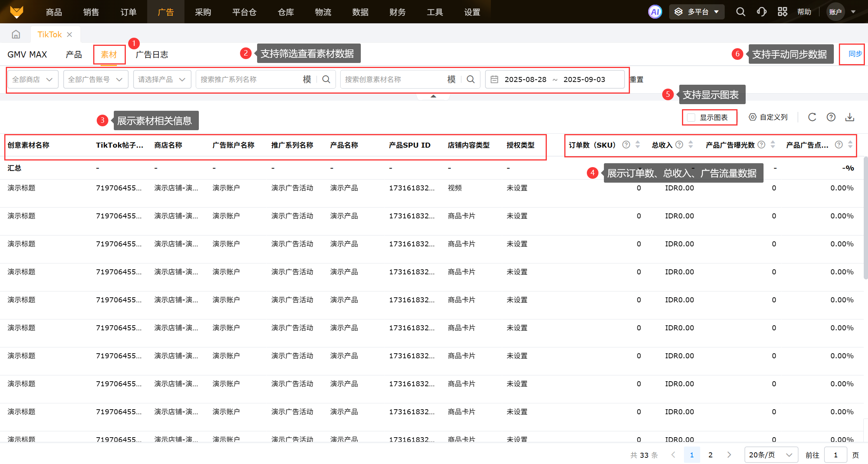Open the search magnifier in top bar
The width and height of the screenshot is (868, 464).
point(741,12)
